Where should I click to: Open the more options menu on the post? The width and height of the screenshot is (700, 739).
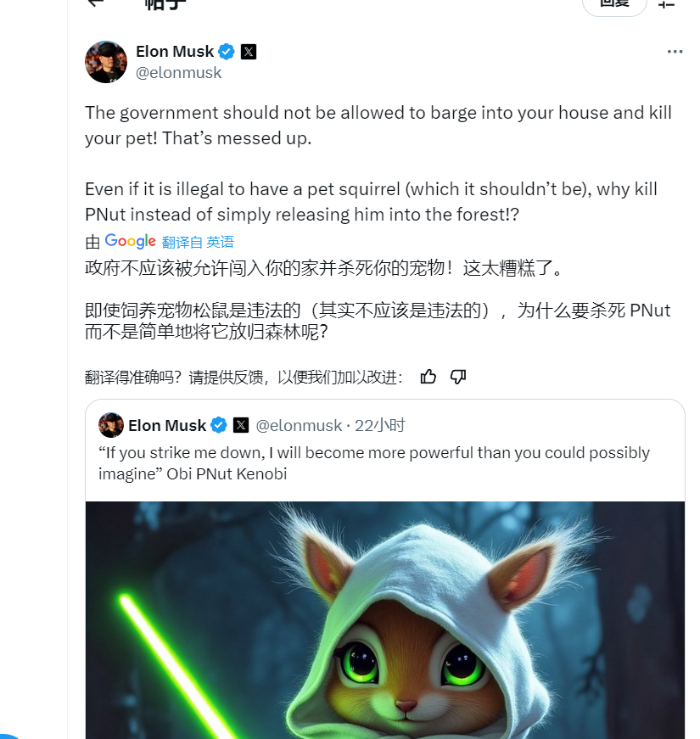[675, 52]
